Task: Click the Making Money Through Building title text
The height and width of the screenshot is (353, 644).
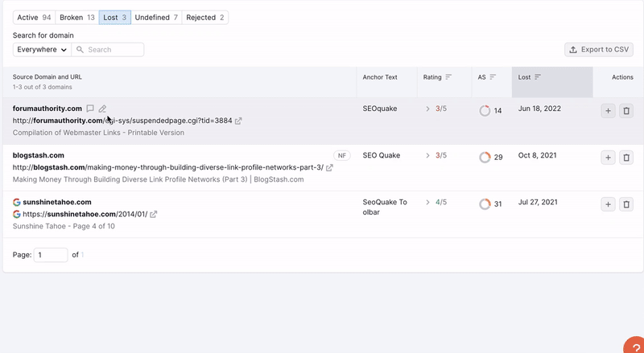Action: click(158, 179)
